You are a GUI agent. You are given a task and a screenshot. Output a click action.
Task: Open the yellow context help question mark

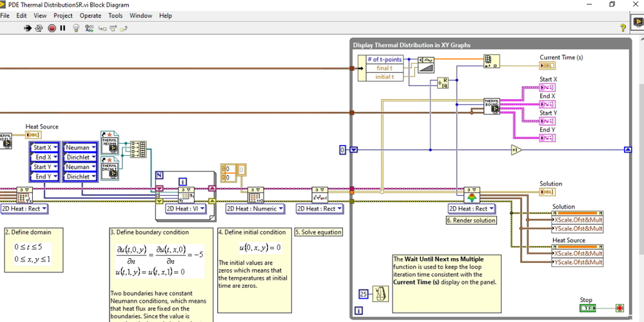pos(623,28)
